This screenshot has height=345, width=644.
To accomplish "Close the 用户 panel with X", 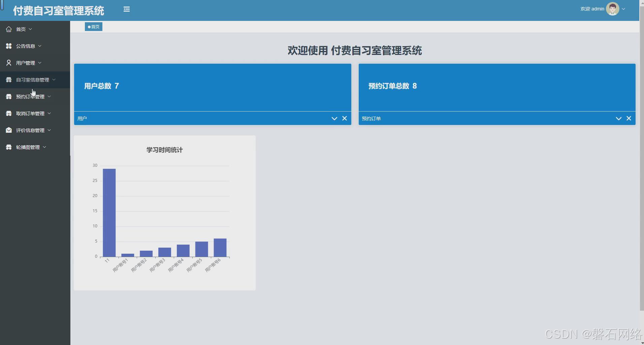I will click(x=345, y=118).
